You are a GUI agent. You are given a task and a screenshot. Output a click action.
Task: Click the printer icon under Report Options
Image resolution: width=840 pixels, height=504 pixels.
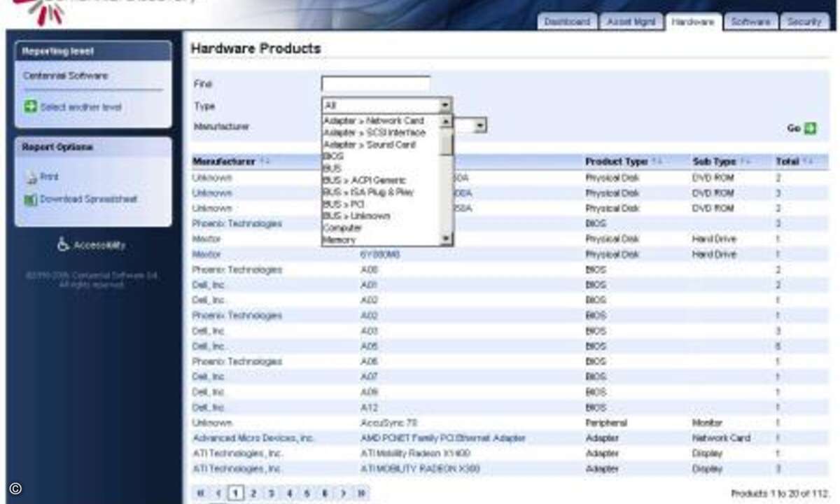pos(31,177)
